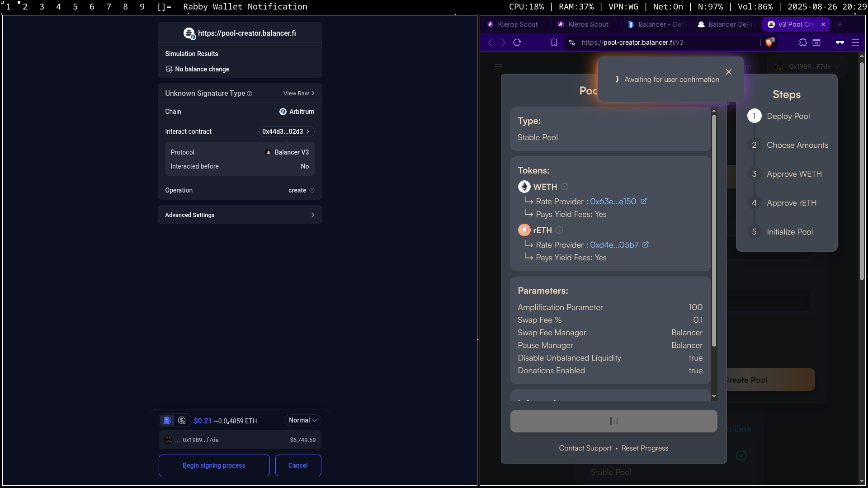The image size is (868, 488).
Task: Click WETH token icon
Action: tap(524, 187)
